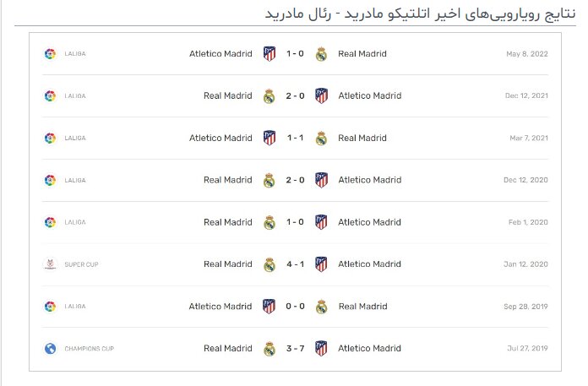The image size is (588, 386).
Task: Click the Atletico Madrid crest in the Jan 12, 2020 match
Action: [x=321, y=264]
